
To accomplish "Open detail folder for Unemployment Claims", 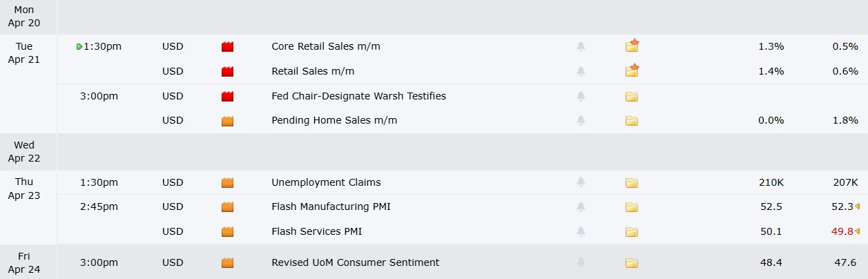I will point(631,183).
